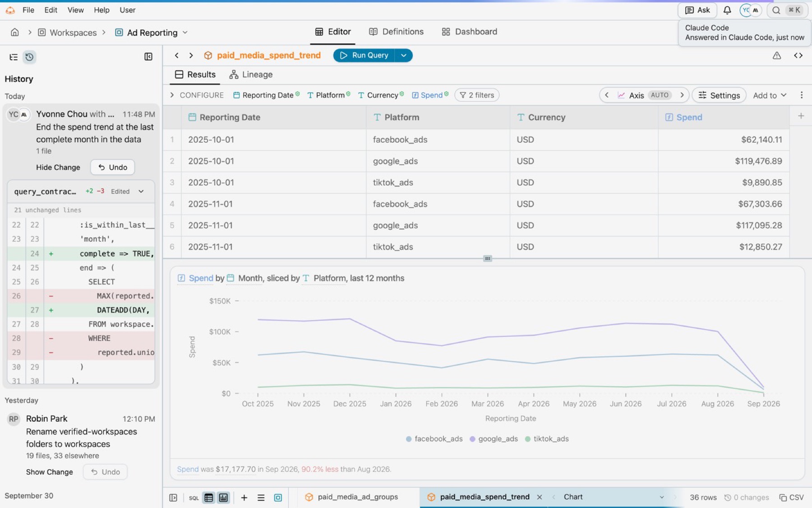Image resolution: width=812 pixels, height=508 pixels.
Task: Export results with CSV button
Action: click(791, 497)
